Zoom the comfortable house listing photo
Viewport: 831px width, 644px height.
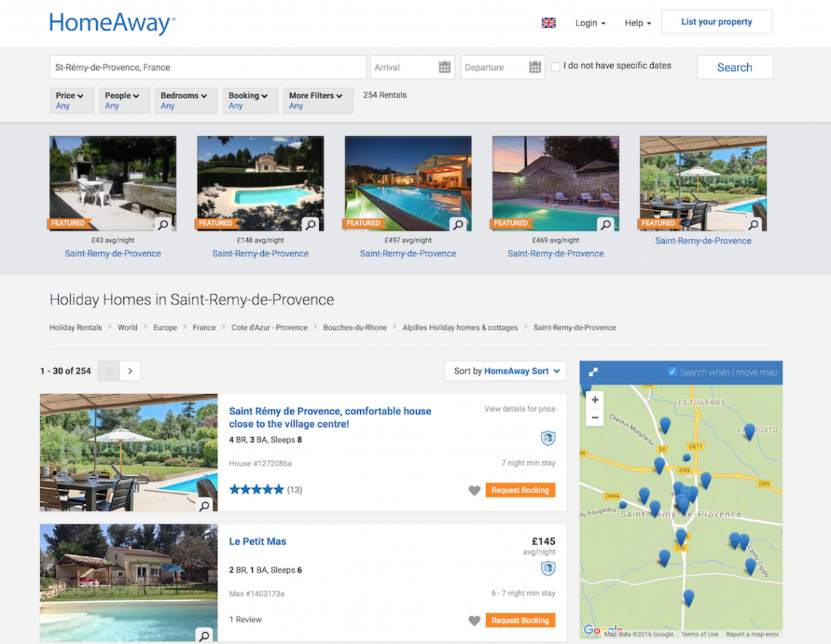click(x=205, y=506)
